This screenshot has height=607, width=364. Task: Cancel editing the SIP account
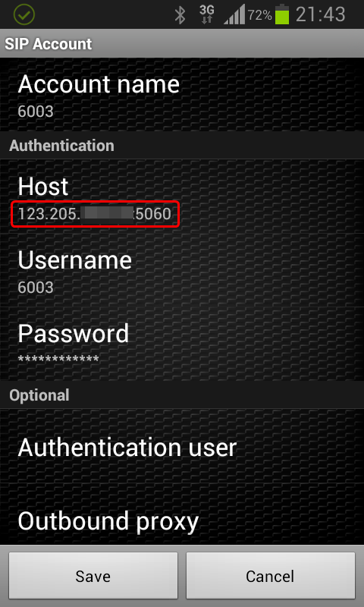point(271,576)
